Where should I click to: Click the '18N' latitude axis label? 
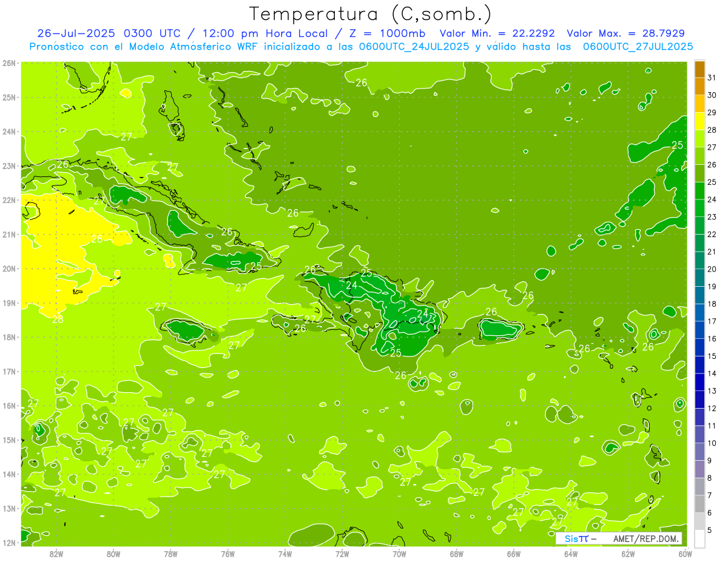[9, 337]
